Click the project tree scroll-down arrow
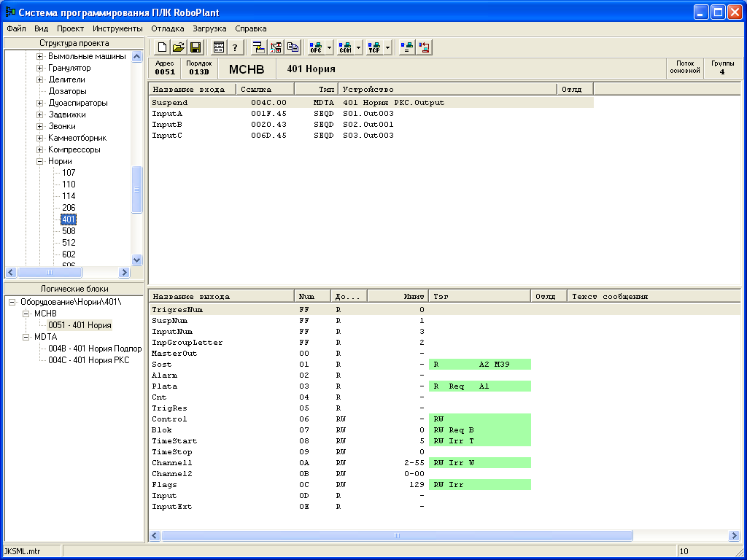This screenshot has height=560, width=747. (136, 260)
